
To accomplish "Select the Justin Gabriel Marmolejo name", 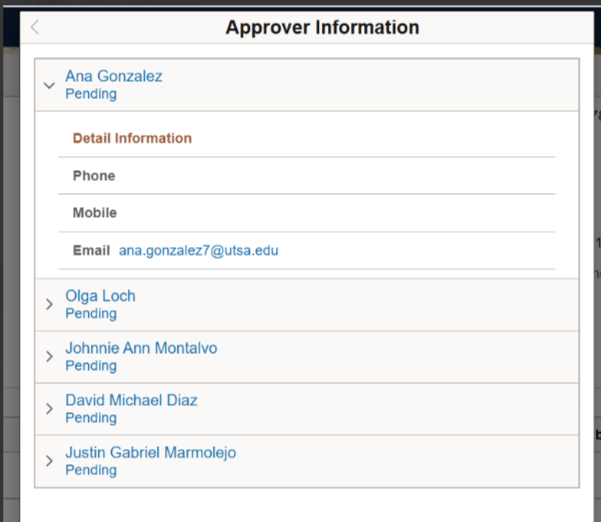I will click(x=151, y=453).
